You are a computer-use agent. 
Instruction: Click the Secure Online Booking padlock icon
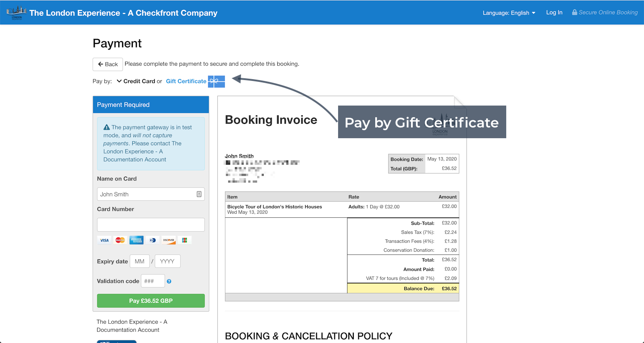[575, 13]
